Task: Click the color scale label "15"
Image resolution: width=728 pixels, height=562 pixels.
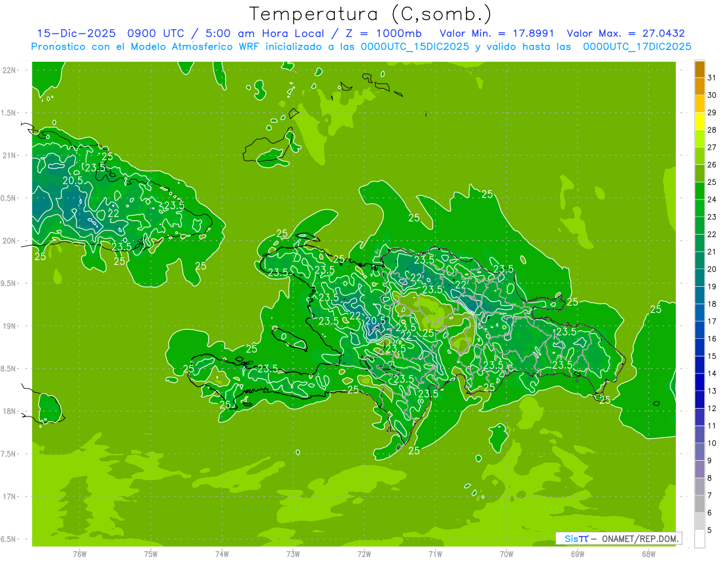Action: point(712,356)
